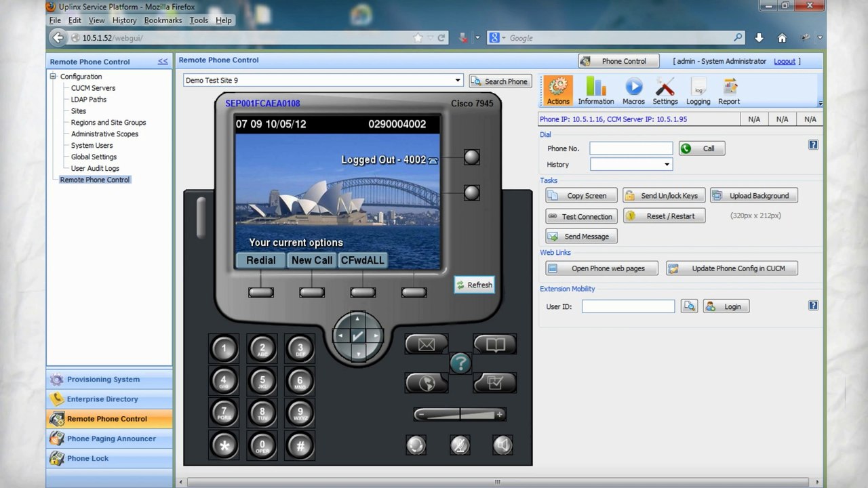The image size is (868, 488).
Task: Open Firefox downloads arrow button
Action: pyautogui.click(x=759, y=38)
